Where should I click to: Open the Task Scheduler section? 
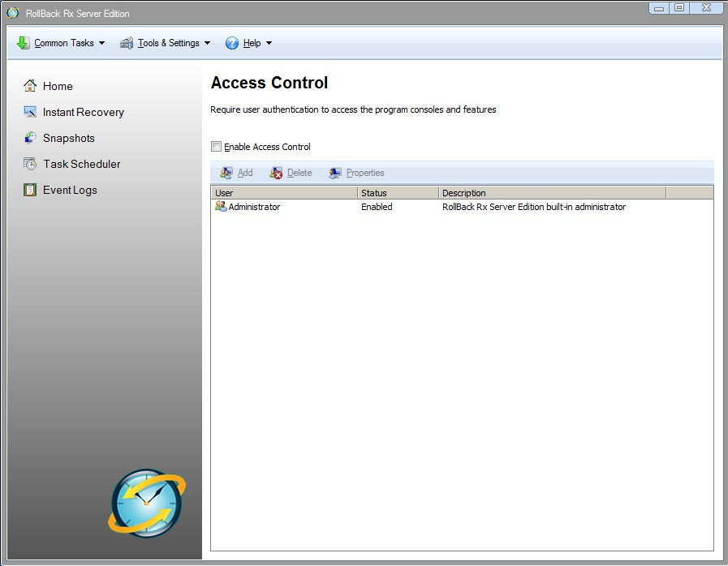pos(82,165)
